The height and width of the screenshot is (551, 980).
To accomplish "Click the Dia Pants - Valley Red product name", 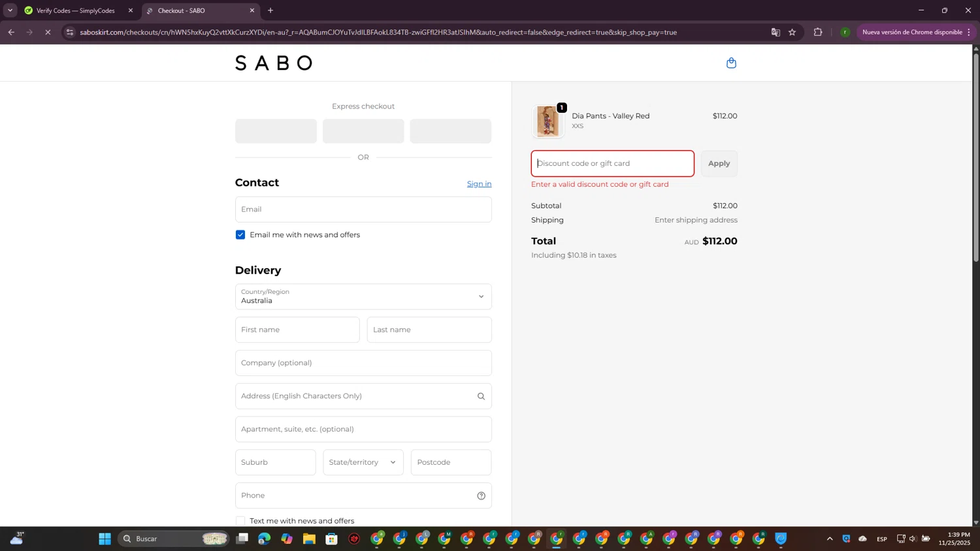I will pos(611,116).
